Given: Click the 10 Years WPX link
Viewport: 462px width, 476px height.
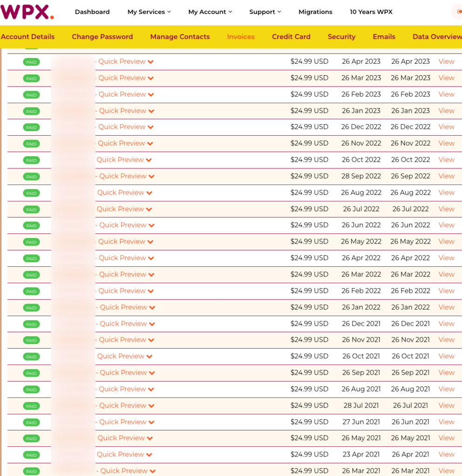Looking at the screenshot, I should [x=371, y=12].
